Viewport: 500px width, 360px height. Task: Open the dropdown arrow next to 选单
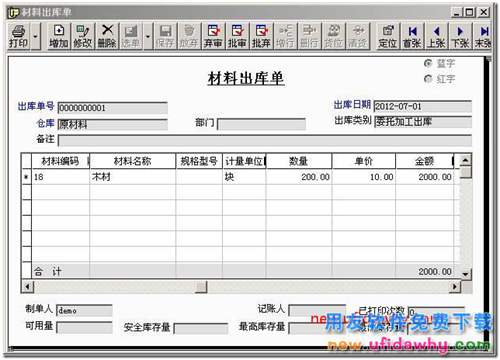point(148,36)
